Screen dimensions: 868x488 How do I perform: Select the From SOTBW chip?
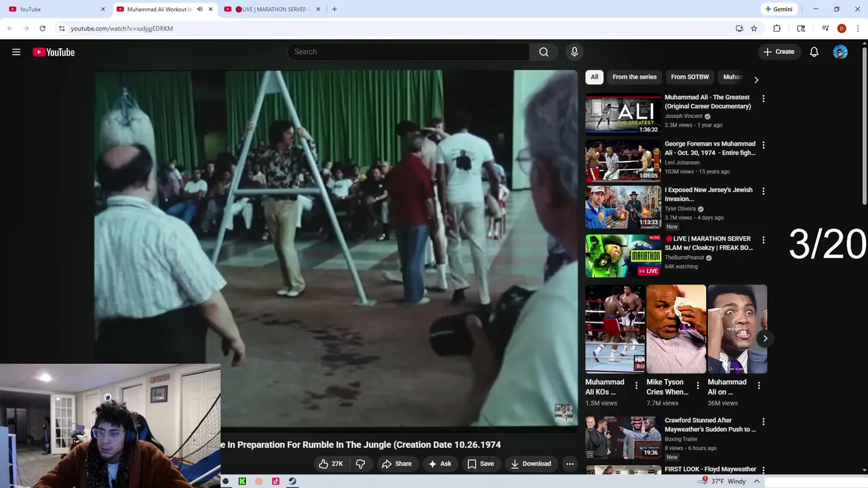pyautogui.click(x=690, y=77)
